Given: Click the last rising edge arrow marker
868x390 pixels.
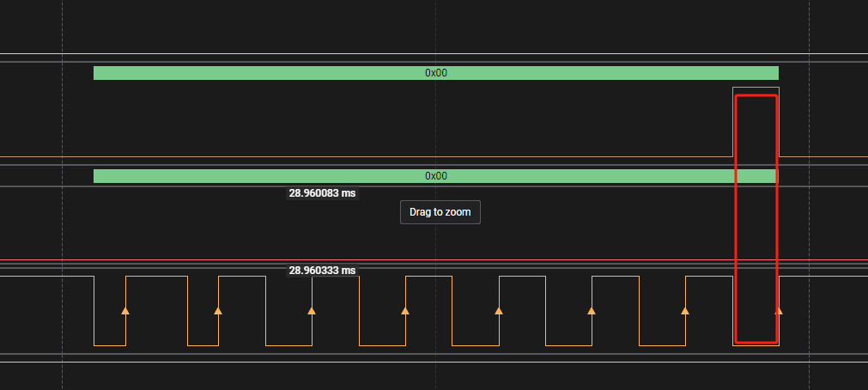Looking at the screenshot, I should 779,310.
